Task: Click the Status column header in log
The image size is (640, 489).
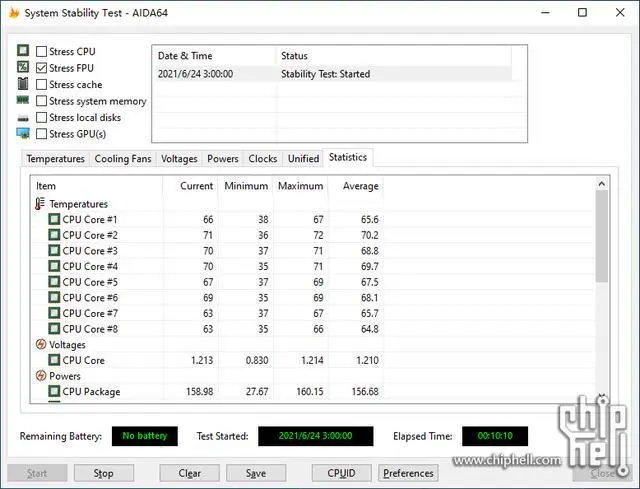Action: coord(394,56)
